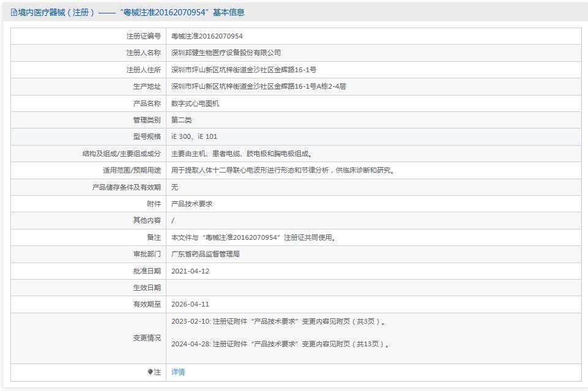
Task: Click the remarks text 本文件与…注册证共同使用
Action: 253,237
